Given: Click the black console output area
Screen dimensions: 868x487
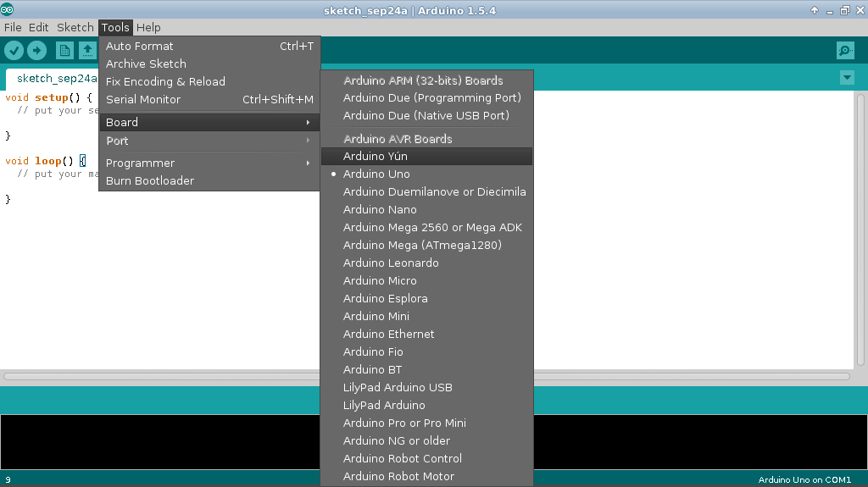Looking at the screenshot, I should (x=160, y=441).
